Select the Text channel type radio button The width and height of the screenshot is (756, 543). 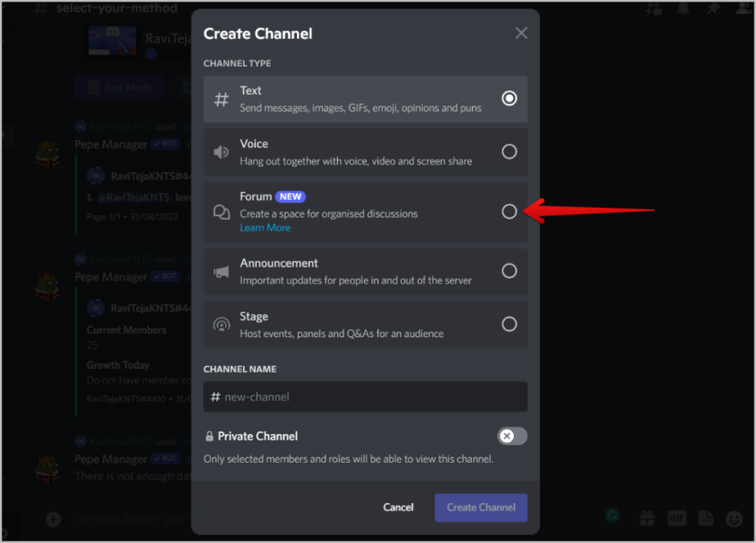pos(509,98)
